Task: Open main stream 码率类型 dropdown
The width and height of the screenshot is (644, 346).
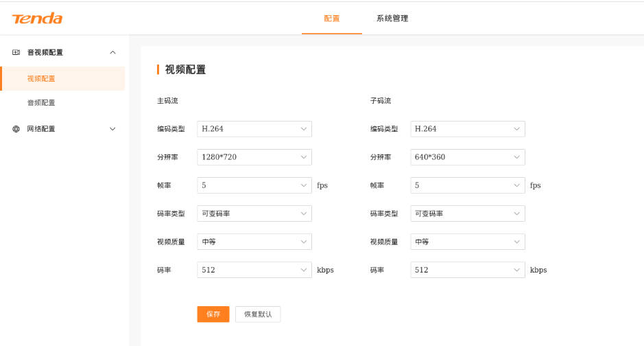Action: (x=254, y=214)
